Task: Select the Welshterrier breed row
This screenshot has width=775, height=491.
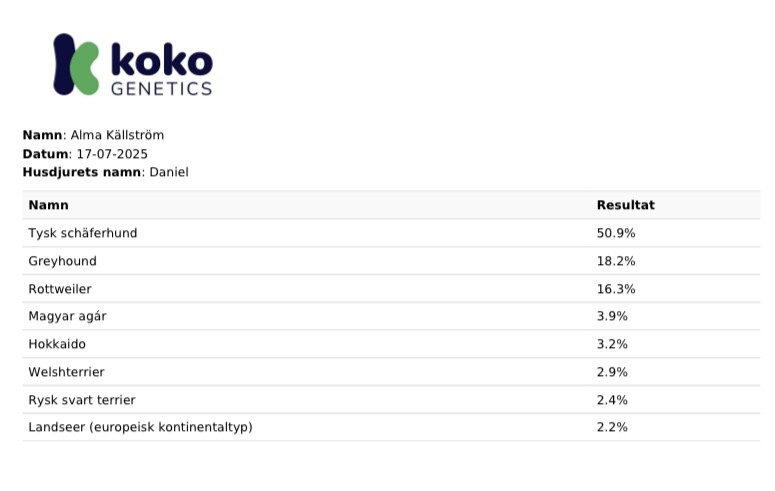Action: (x=391, y=371)
